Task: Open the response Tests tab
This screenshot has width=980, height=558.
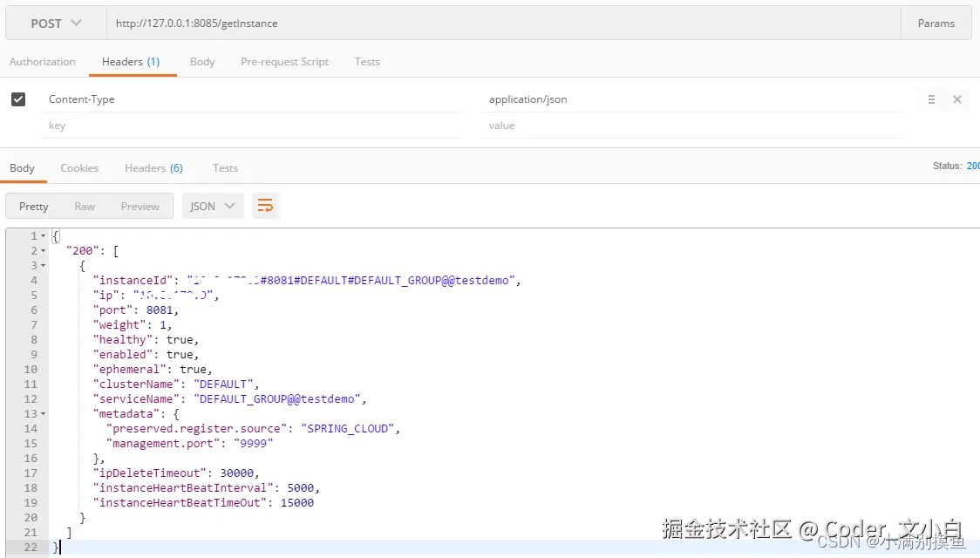Action: 225,168
